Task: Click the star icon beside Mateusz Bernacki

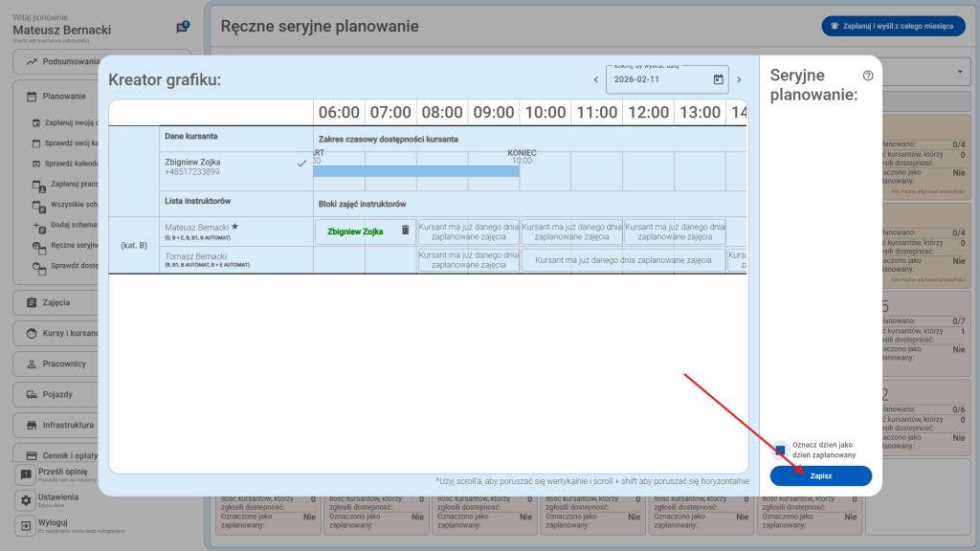Action: [x=234, y=227]
